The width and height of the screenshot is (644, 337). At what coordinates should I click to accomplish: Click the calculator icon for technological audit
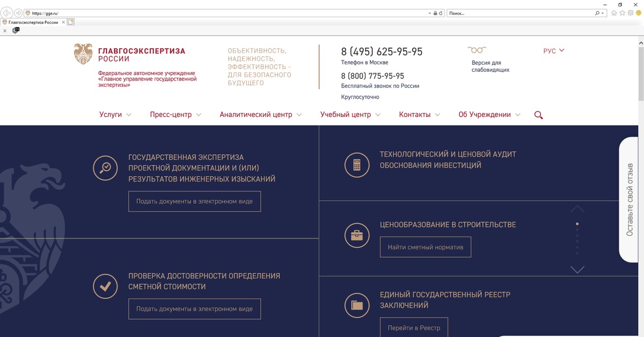(x=357, y=165)
